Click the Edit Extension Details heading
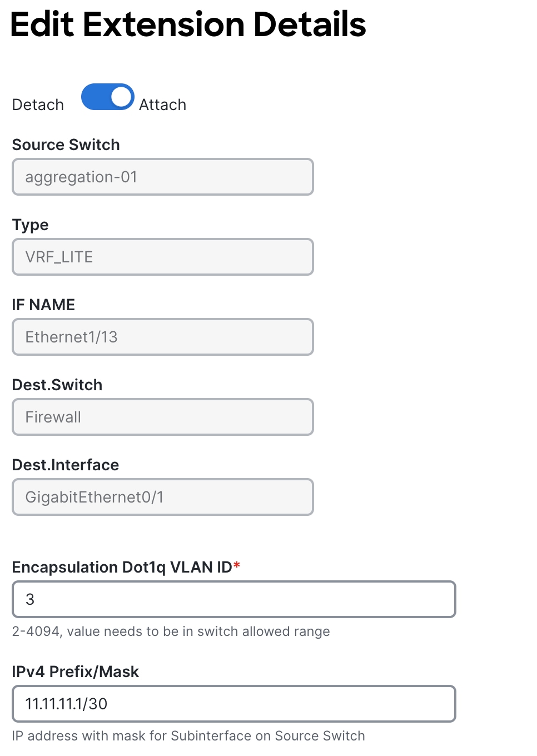 coord(188,24)
